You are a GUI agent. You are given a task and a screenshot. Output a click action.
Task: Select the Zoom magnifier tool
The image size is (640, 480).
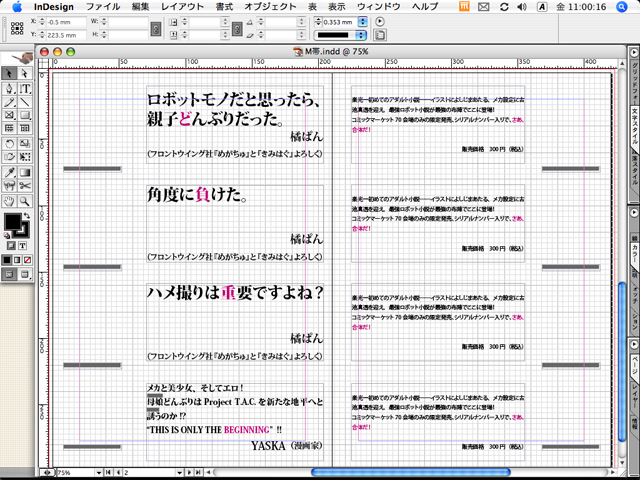point(24,200)
